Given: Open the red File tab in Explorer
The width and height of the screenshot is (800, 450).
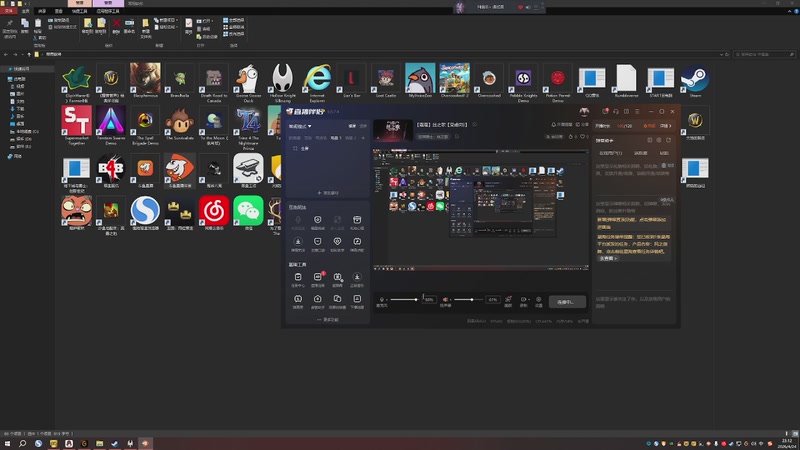Looking at the screenshot, I should pos(9,11).
